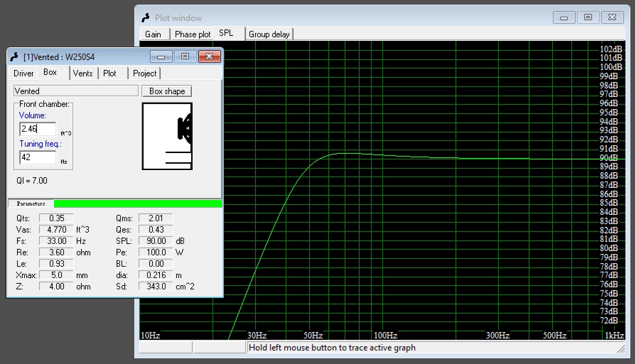Image resolution: width=635 pixels, height=364 pixels.
Task: Close the Vented W250S4 window
Action: (209, 56)
